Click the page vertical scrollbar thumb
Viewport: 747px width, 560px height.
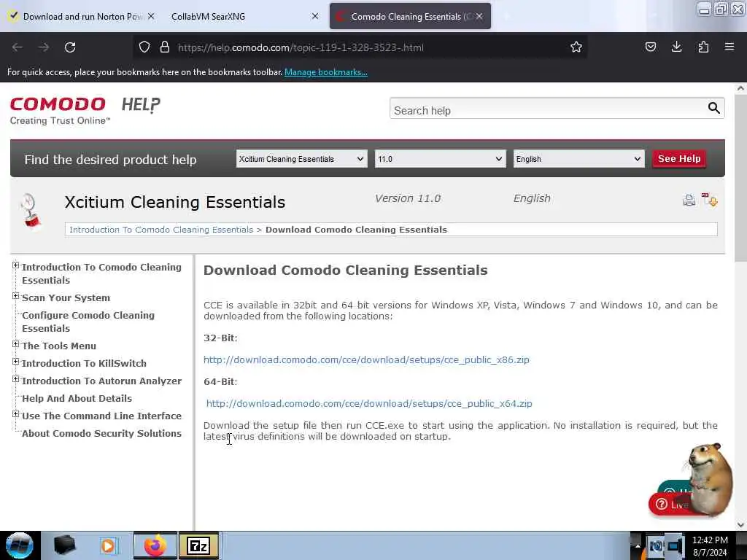tap(740, 179)
